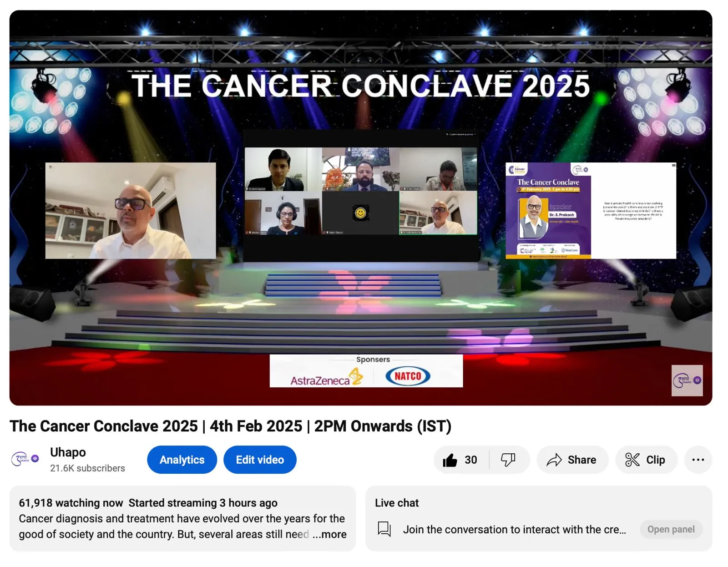This screenshot has height=567, width=728.
Task: Click the speech-bubble icon in Live chat
Action: coord(384,529)
